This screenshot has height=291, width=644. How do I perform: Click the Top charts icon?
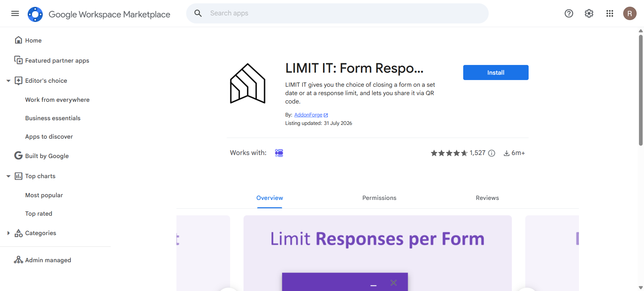coord(18,176)
